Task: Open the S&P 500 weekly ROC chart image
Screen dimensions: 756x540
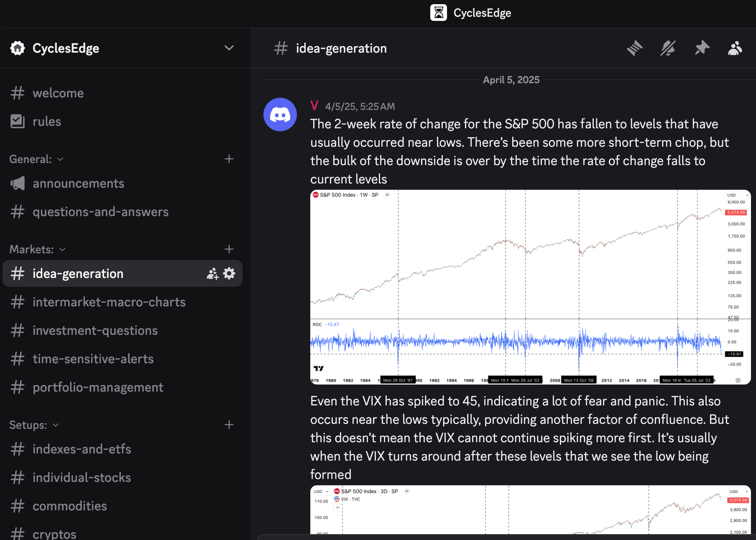Action: coord(530,287)
